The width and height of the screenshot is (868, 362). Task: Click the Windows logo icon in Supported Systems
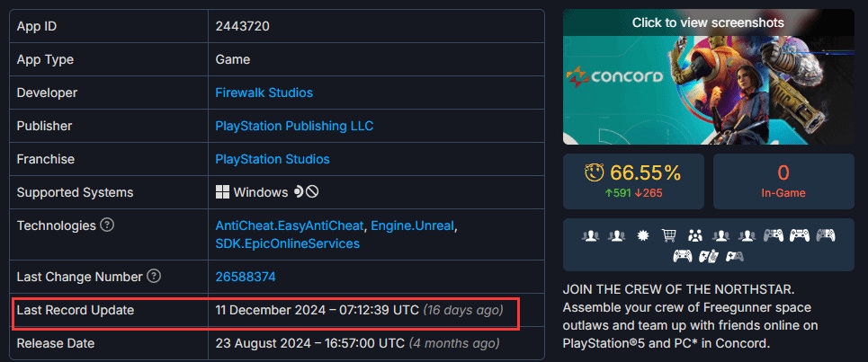(x=222, y=191)
